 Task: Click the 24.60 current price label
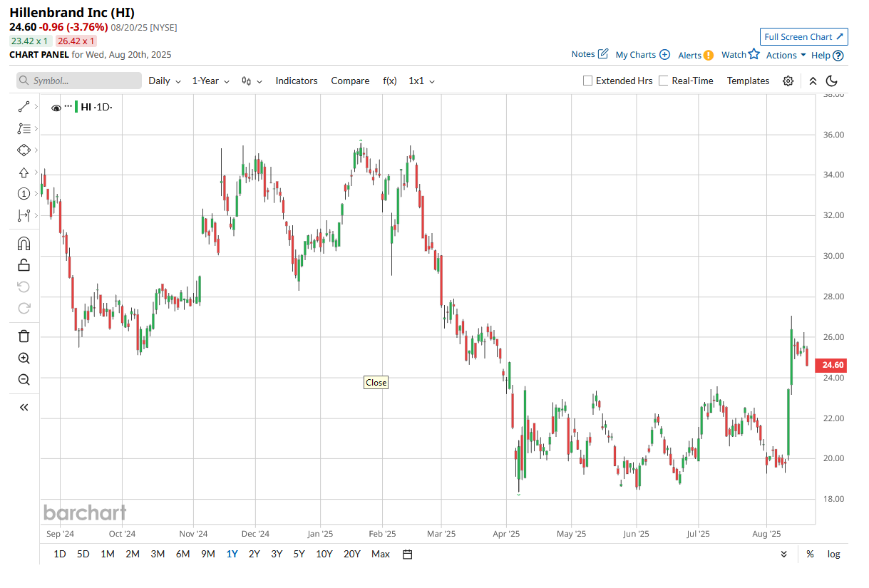[x=833, y=365]
